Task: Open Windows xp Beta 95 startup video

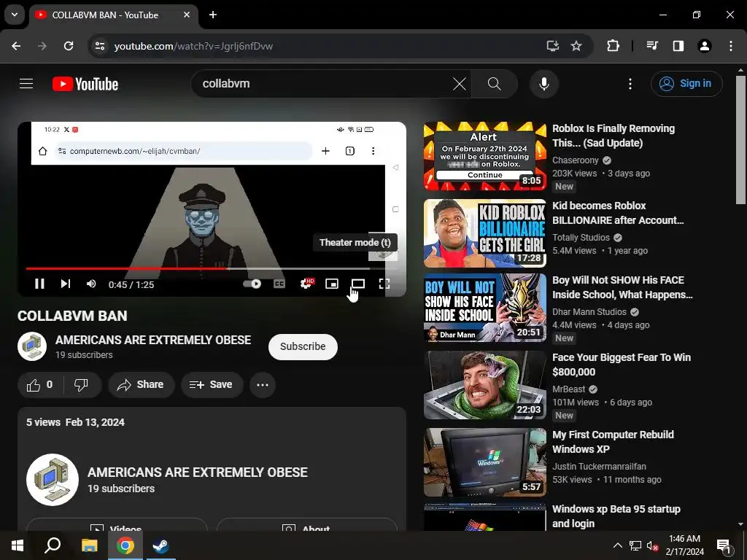Action: click(x=616, y=516)
